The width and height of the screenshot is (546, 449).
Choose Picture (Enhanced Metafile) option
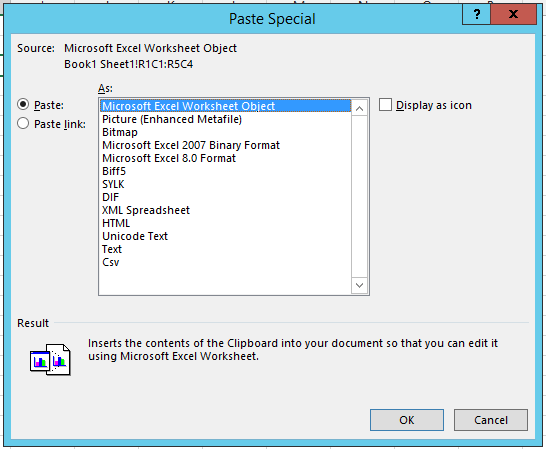point(172,119)
